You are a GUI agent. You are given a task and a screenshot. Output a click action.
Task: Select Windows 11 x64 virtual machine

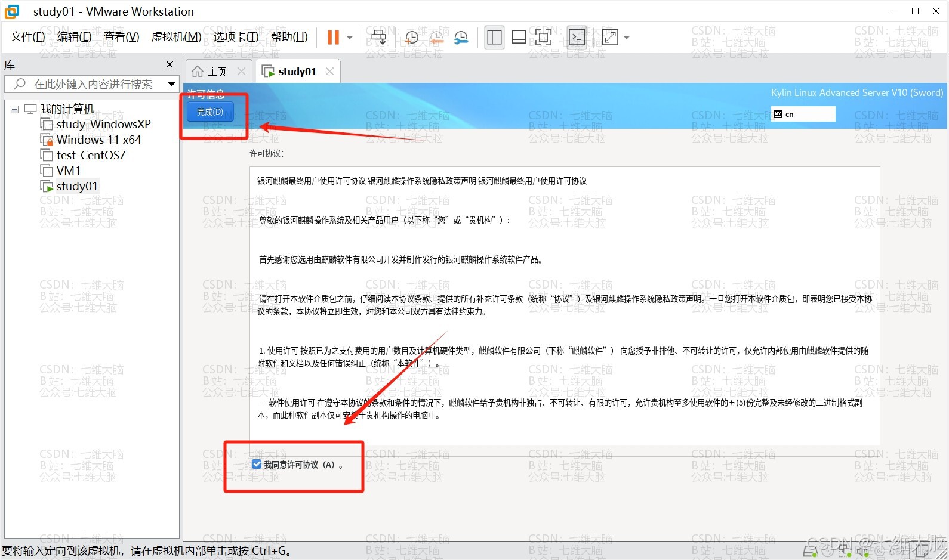(99, 140)
